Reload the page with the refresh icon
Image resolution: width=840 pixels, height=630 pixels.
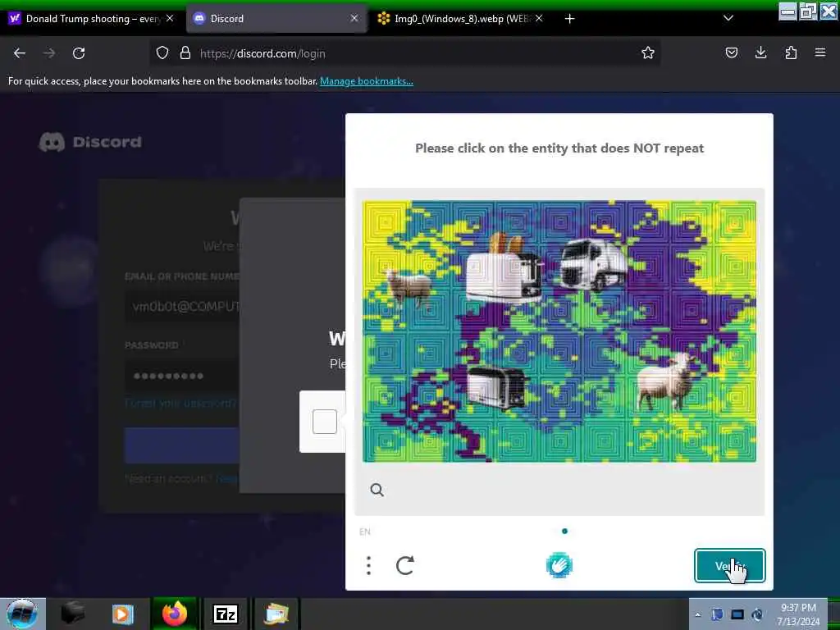tap(79, 53)
